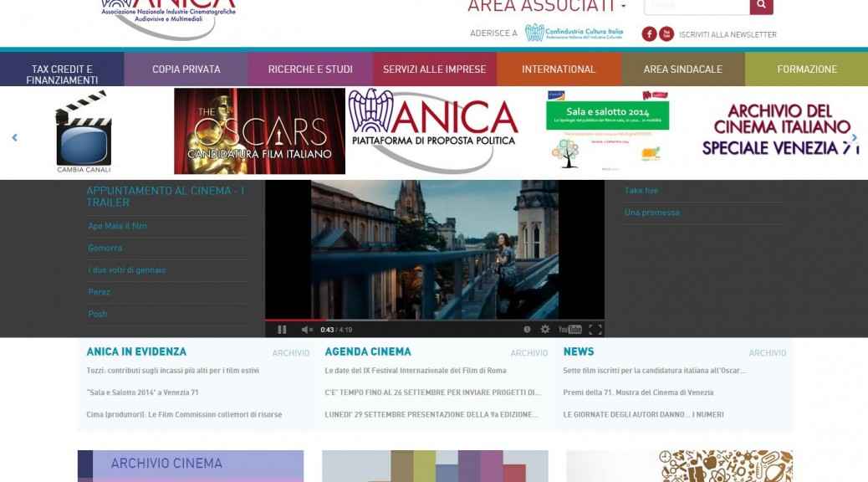
Task: Select the Gomorra trailer
Action: [105, 249]
